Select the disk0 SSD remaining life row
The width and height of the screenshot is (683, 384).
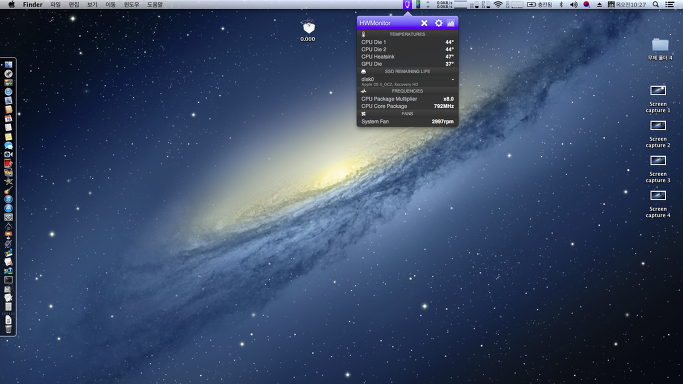[407, 81]
